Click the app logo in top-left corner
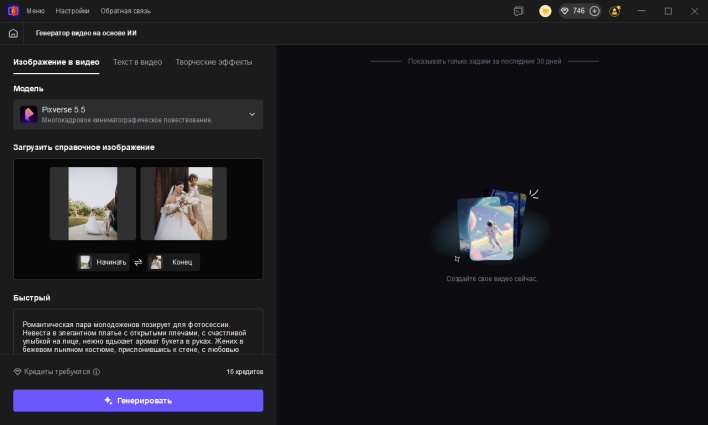Image resolution: width=708 pixels, height=425 pixels. click(x=12, y=10)
